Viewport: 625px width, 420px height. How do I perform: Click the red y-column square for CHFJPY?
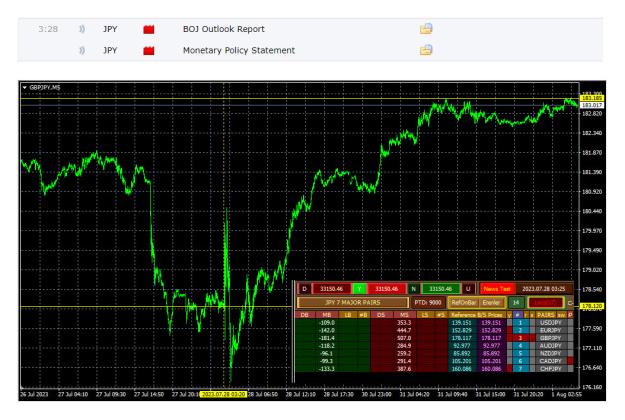(x=509, y=369)
